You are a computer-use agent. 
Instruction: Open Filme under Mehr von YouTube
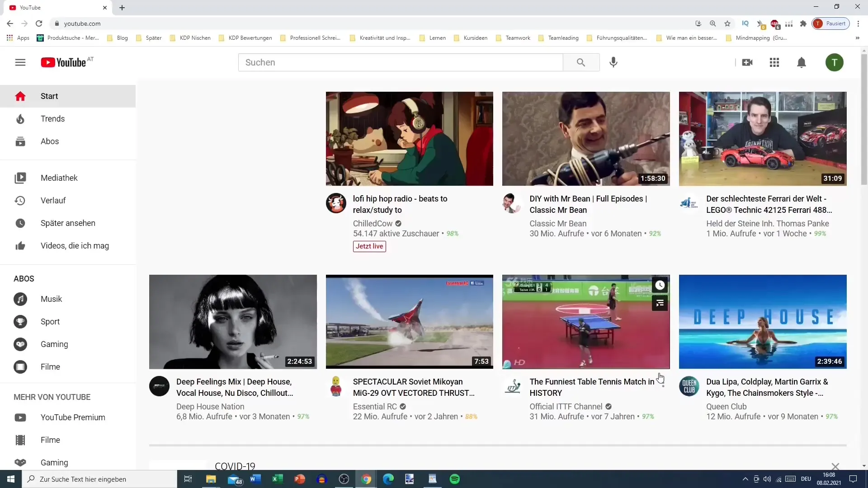(68, 440)
